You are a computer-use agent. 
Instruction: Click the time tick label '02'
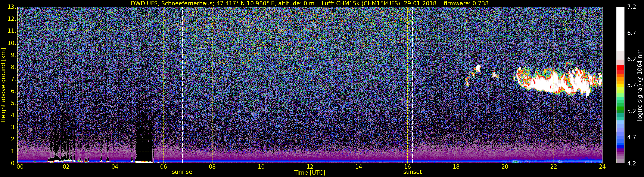coord(66,166)
